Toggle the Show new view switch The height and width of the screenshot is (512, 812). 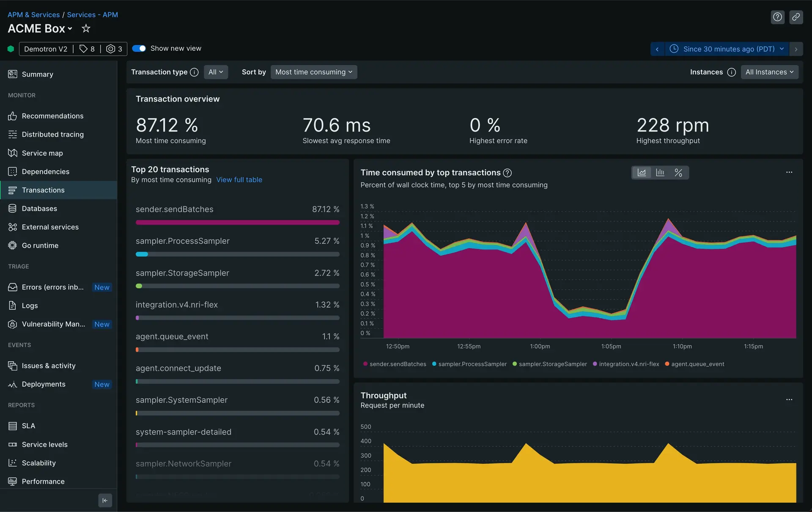[x=139, y=48]
